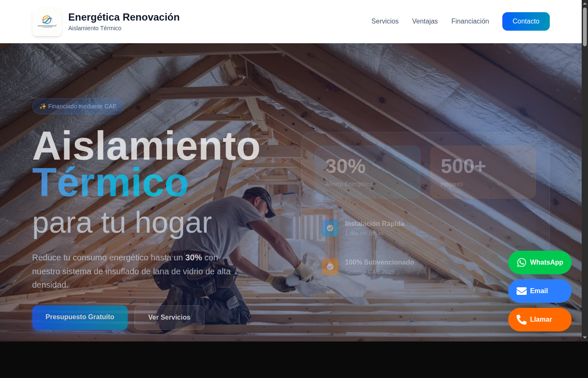
Task: Click the Energética Renovación logo
Action: pos(47,21)
